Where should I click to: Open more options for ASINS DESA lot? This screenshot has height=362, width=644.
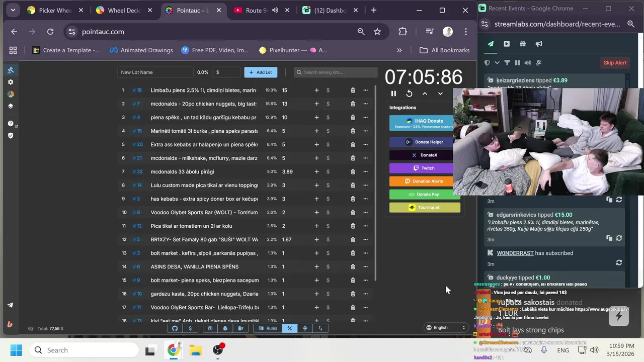tap(365, 266)
